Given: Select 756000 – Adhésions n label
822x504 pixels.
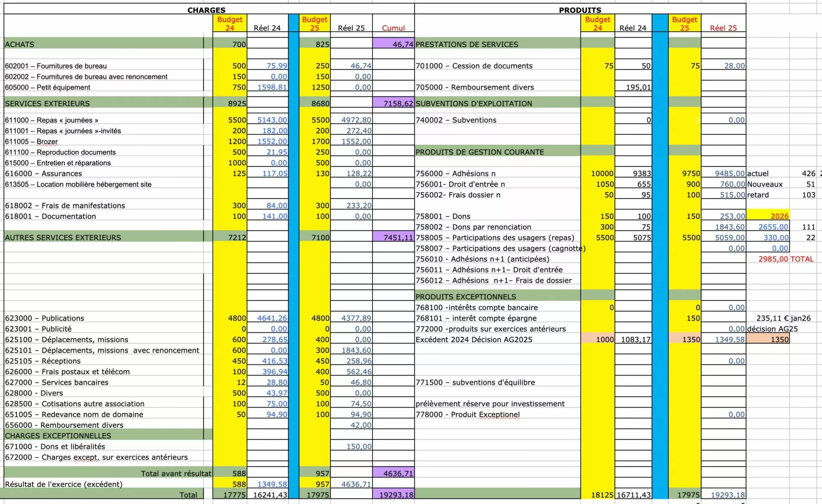Looking at the screenshot, I should point(456,173).
